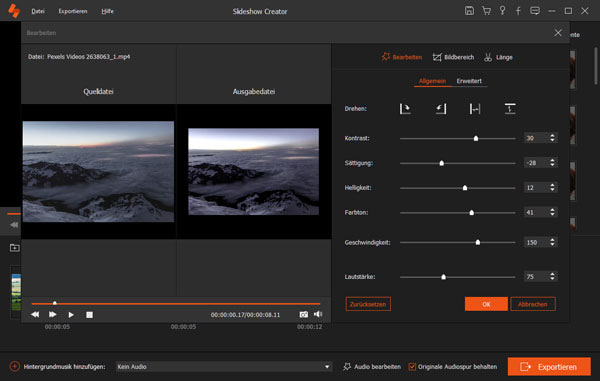The width and height of the screenshot is (600, 381).
Task: Click the Farbton value field showing 41
Action: pyautogui.click(x=536, y=212)
